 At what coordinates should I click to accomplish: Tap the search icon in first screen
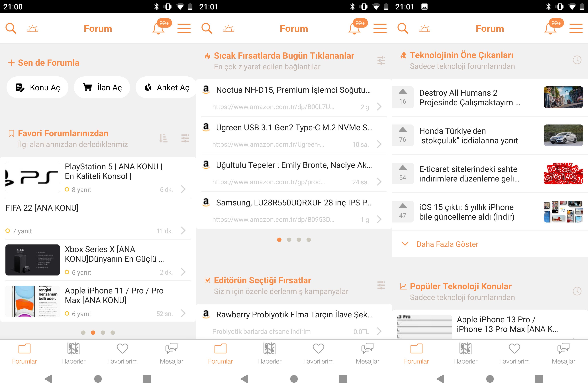(11, 28)
